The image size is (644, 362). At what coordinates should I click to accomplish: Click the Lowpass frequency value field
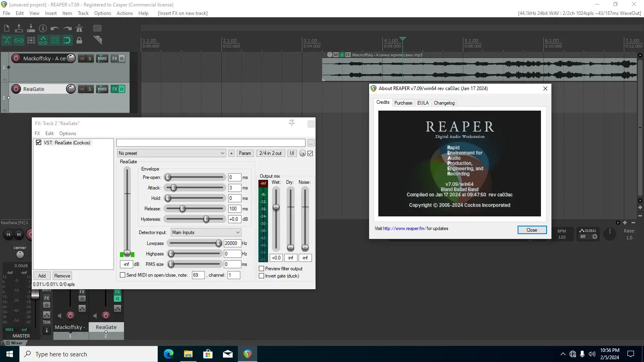click(232, 243)
